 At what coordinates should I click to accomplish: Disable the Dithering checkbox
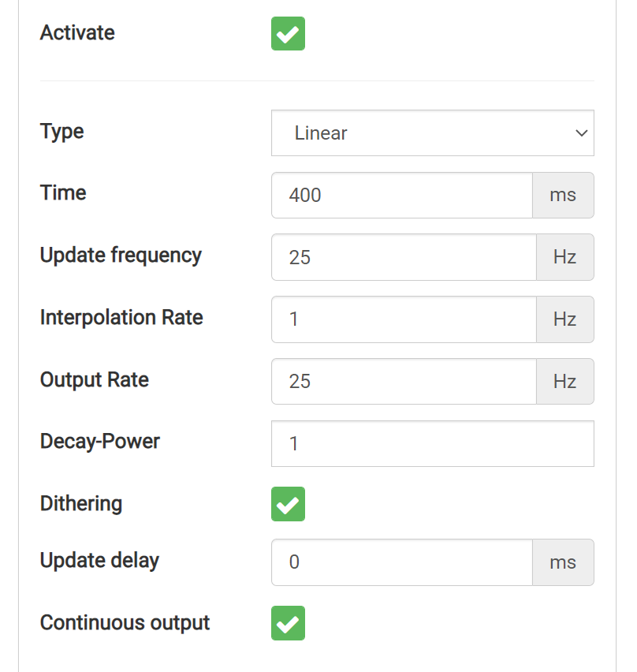coord(288,504)
